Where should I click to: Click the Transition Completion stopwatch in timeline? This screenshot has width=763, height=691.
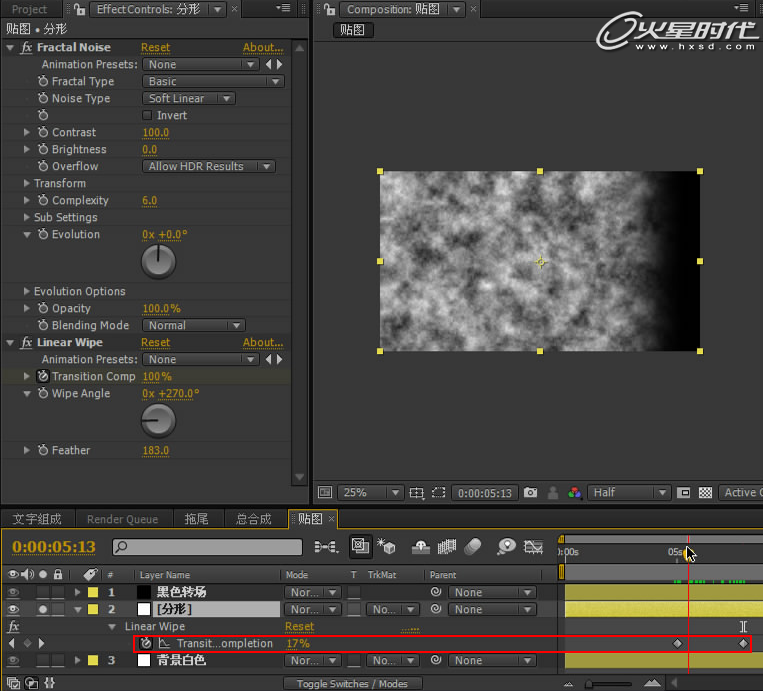[146, 644]
